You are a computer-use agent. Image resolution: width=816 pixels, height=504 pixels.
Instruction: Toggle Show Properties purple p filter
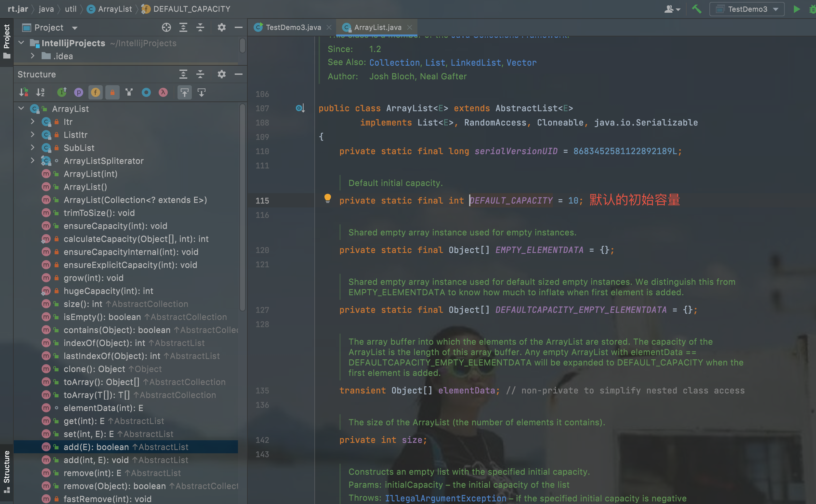tap(79, 92)
